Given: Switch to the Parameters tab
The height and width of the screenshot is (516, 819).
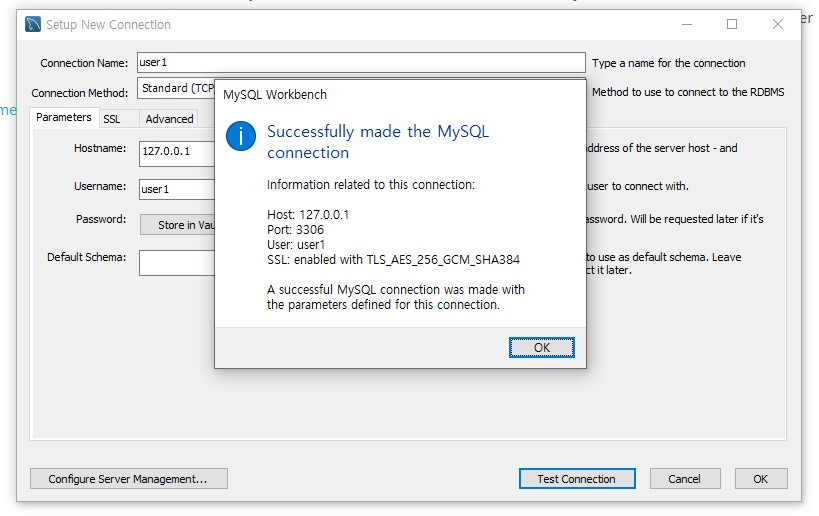Looking at the screenshot, I should [x=64, y=118].
